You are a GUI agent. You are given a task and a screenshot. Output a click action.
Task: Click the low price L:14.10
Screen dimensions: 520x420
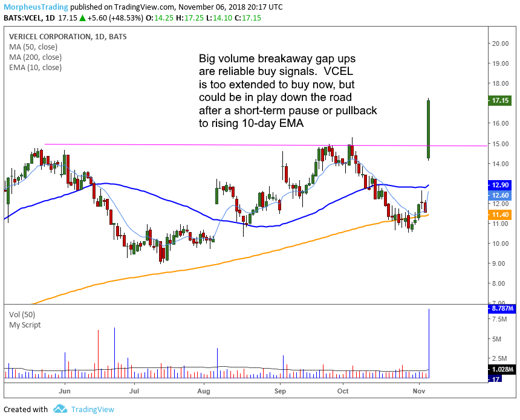tap(219, 18)
